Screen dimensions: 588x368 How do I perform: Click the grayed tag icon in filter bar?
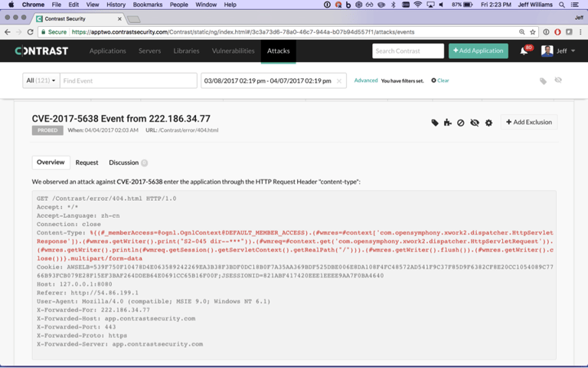[x=543, y=80]
